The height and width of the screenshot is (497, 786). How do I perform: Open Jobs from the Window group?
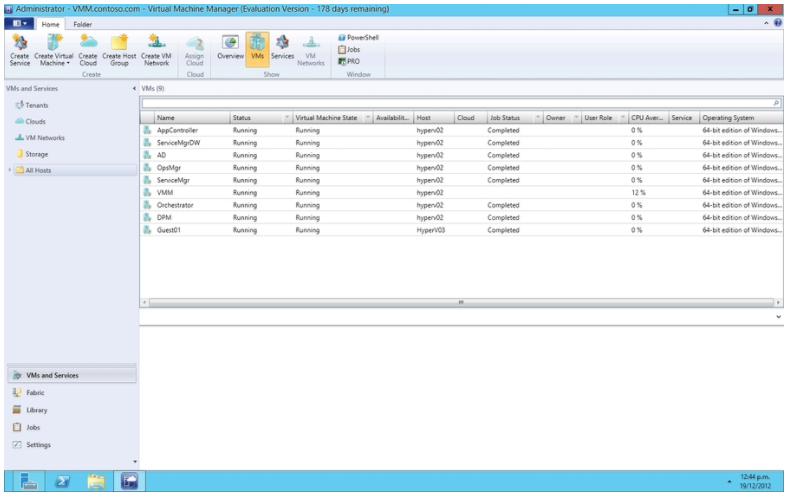[349, 50]
